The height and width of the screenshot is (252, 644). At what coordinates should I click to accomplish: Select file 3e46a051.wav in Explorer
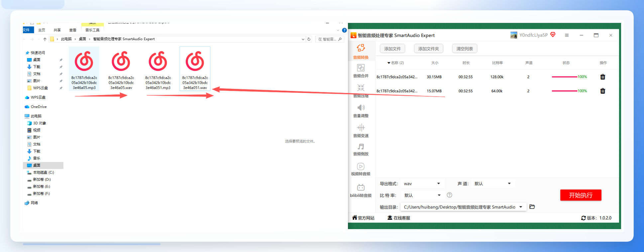point(195,69)
